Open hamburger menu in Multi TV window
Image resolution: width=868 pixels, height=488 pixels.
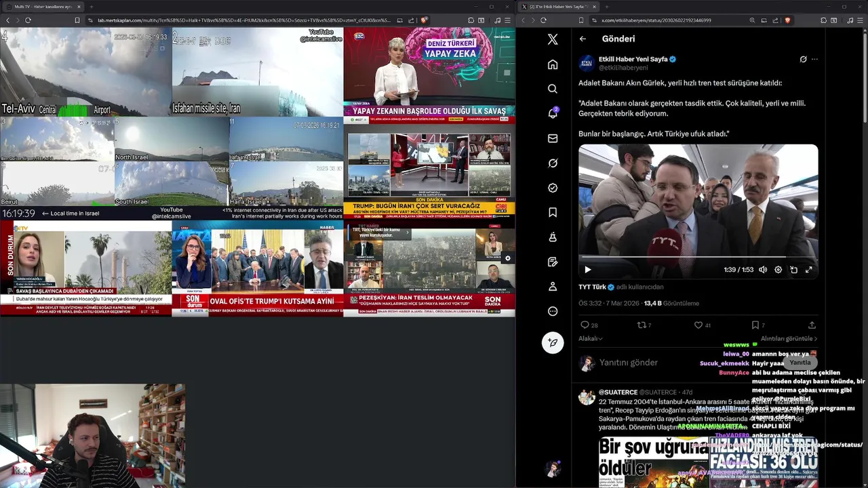507,20
